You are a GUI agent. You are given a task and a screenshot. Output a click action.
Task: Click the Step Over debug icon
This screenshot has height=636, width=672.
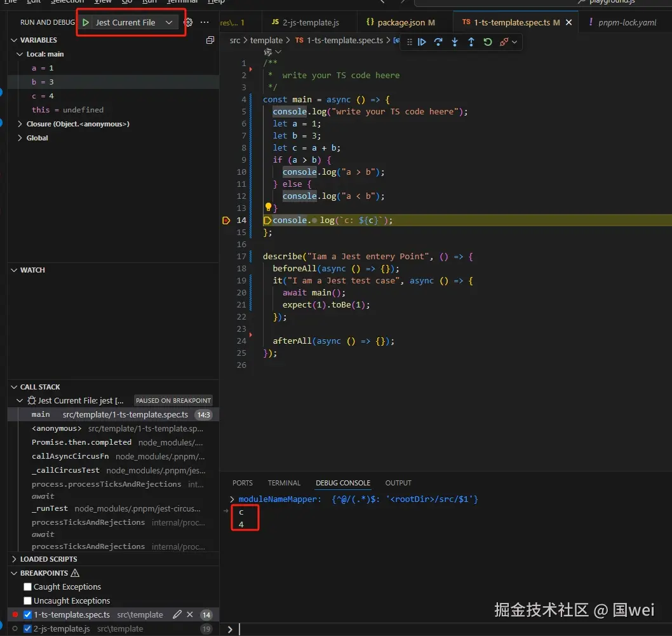click(x=438, y=42)
